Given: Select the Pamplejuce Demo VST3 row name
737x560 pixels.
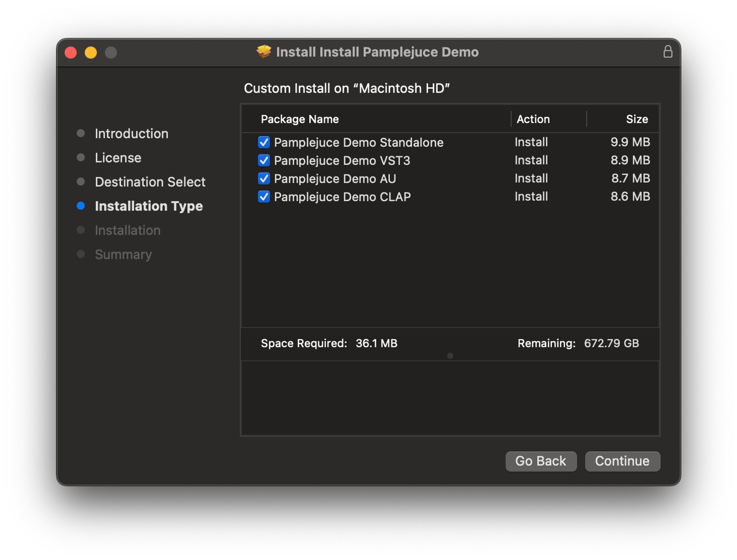Looking at the screenshot, I should [x=342, y=161].
